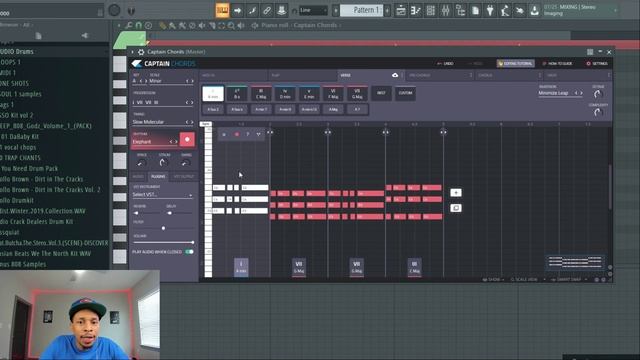Toggle the Play Audio When Closed switch
The image size is (640, 360).
(x=189, y=252)
